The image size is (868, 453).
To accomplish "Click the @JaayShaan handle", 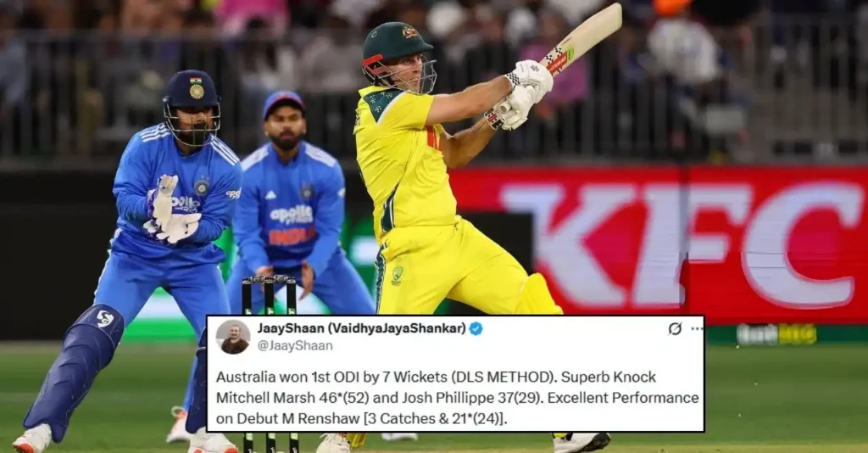I will point(294,345).
